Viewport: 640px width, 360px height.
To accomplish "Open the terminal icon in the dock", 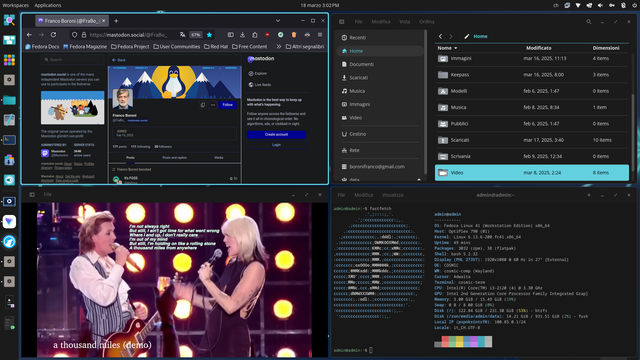I will point(9,140).
